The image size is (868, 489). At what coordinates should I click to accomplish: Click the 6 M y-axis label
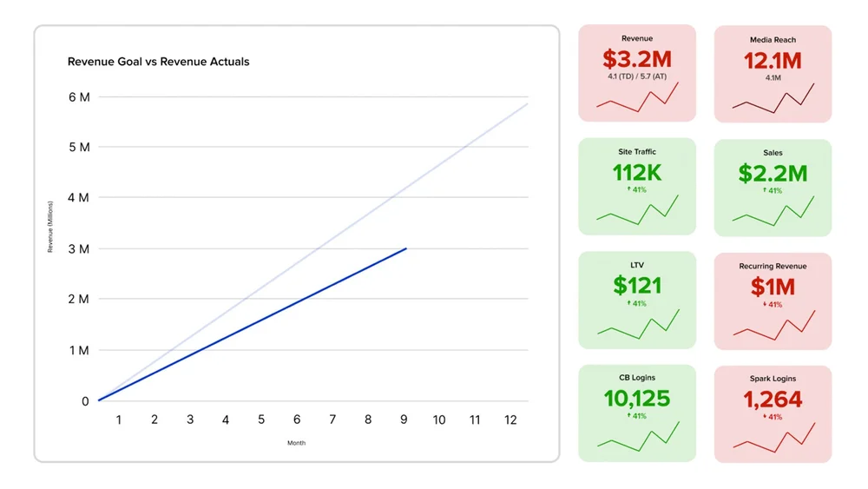coord(79,97)
